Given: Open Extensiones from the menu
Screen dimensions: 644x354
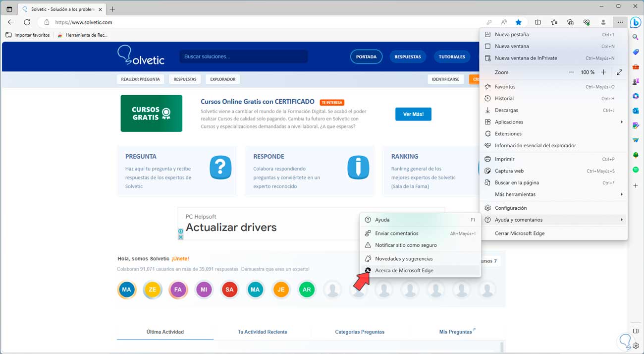Looking at the screenshot, I should (553, 134).
